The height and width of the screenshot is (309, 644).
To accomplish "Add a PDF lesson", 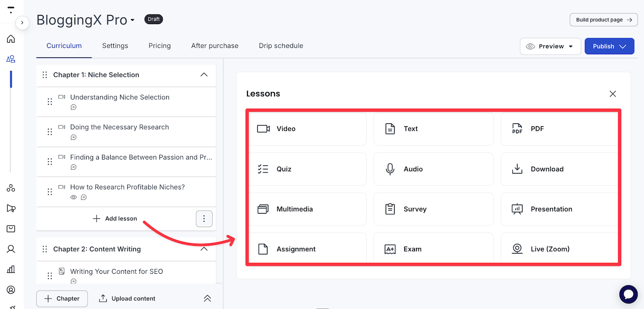I will point(559,129).
